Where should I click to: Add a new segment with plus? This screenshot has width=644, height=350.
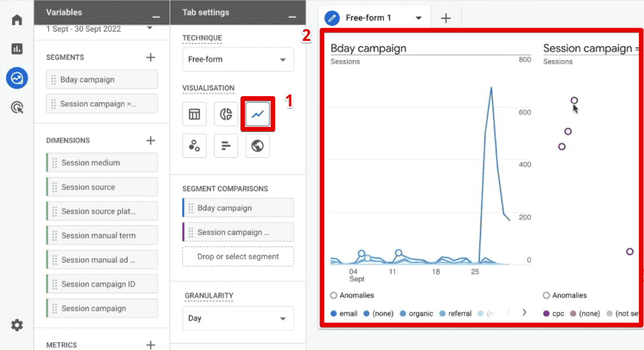(x=150, y=57)
